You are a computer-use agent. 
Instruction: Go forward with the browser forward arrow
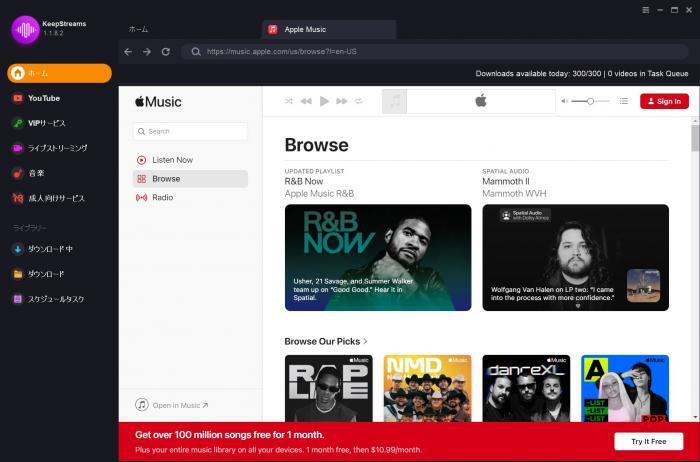click(x=147, y=51)
